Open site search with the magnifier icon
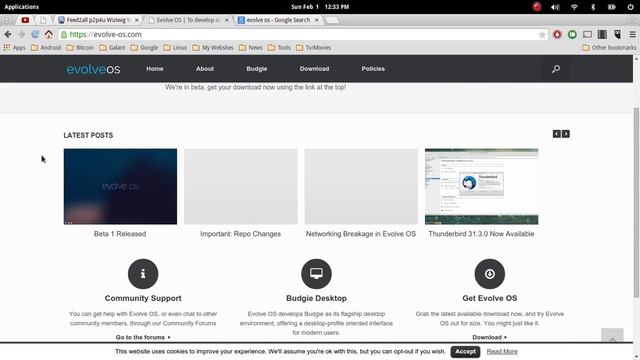640x360 pixels. pyautogui.click(x=556, y=69)
